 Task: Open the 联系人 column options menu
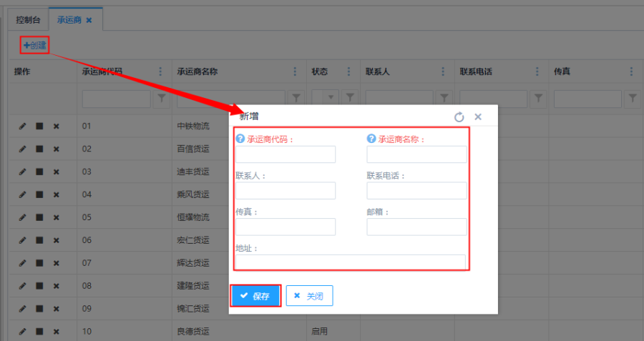pyautogui.click(x=444, y=71)
